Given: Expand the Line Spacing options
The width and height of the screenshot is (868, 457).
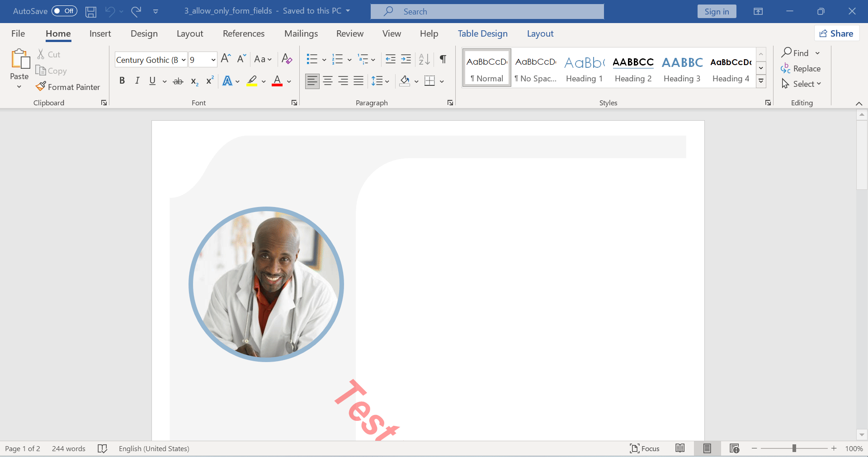Looking at the screenshot, I should click(x=388, y=81).
